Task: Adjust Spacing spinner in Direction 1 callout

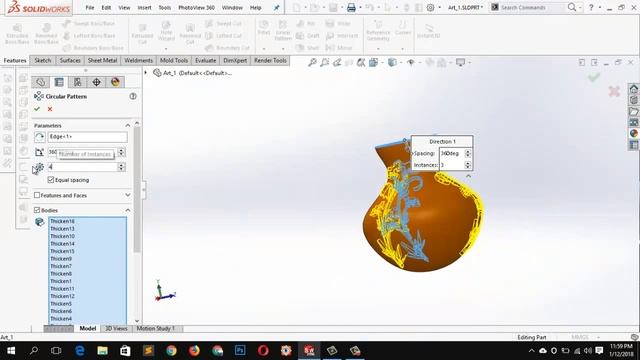Action: pyautogui.click(x=468, y=153)
